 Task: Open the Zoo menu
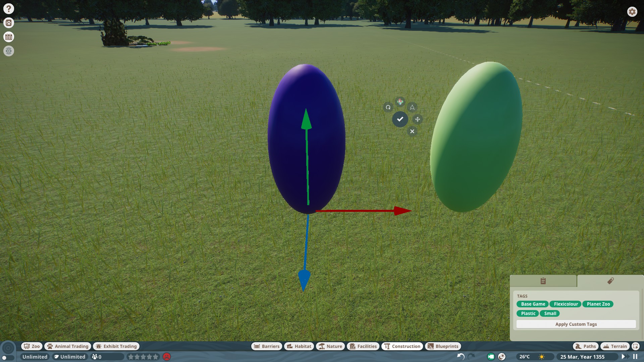(x=32, y=346)
